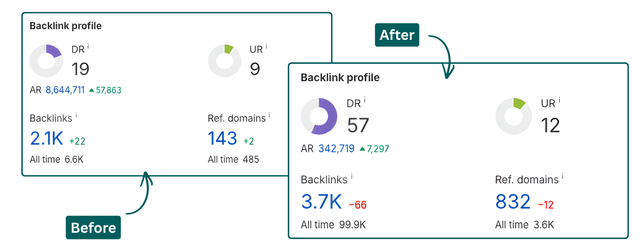Click the info icon beside UR 12
This screenshot has height=248, width=644.
pos(559,100)
